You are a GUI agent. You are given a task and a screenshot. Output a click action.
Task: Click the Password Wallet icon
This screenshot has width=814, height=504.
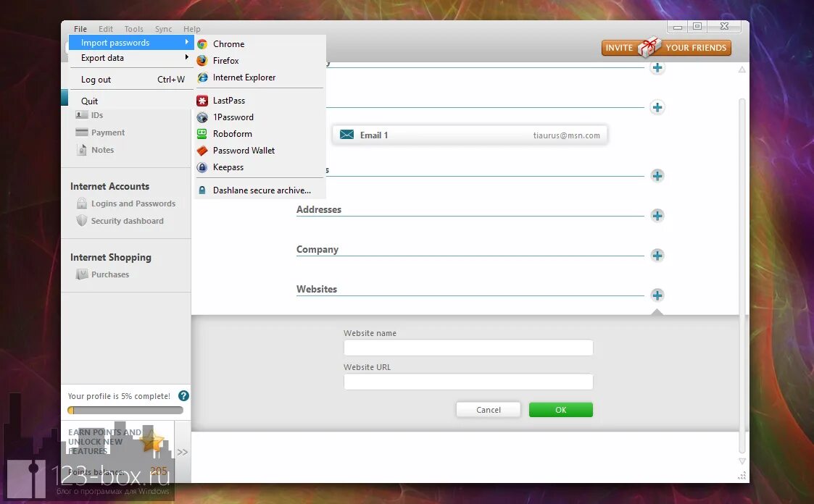(x=202, y=151)
